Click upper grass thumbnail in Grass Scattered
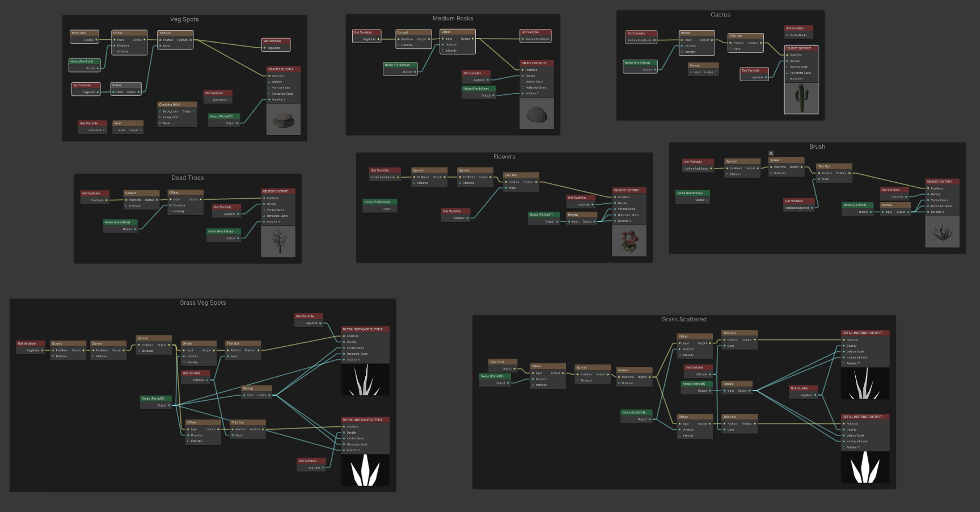Screen dimensions: 980x512 [865, 383]
